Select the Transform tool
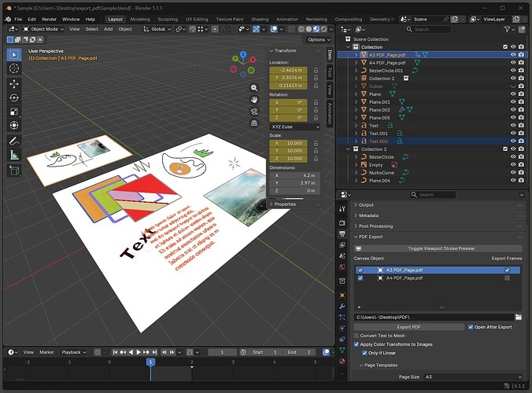Image resolution: width=532 pixels, height=393 pixels. [14, 125]
